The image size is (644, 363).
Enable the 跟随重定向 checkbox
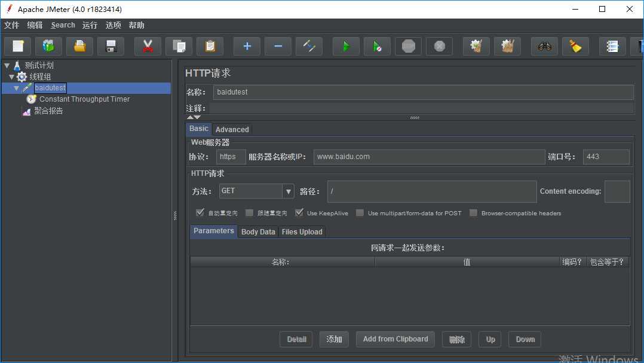coord(249,212)
